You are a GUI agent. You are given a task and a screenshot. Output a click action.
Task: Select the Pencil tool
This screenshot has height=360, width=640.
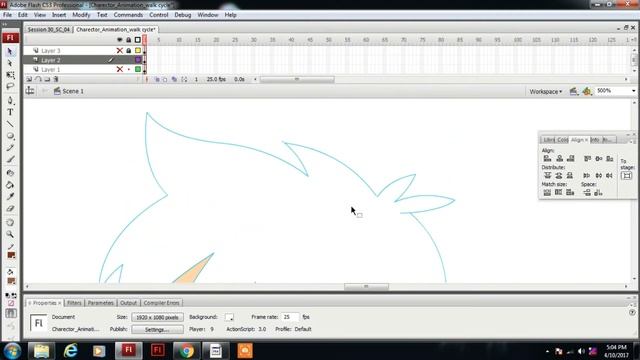point(10,148)
